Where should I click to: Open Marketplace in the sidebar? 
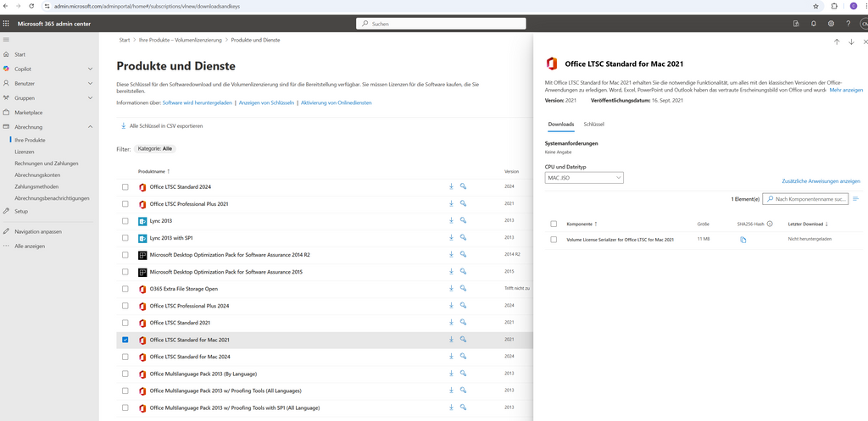click(x=29, y=113)
